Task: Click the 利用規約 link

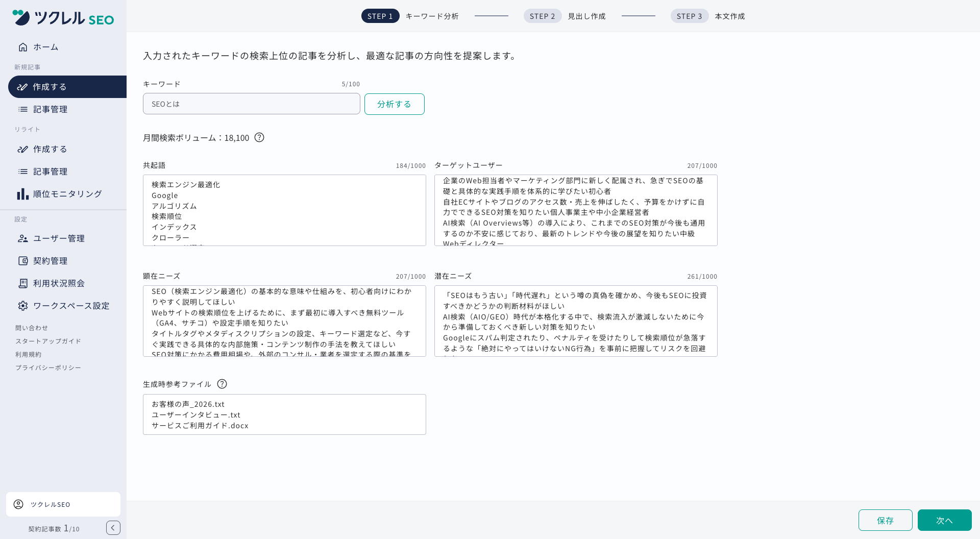Action: (29, 355)
